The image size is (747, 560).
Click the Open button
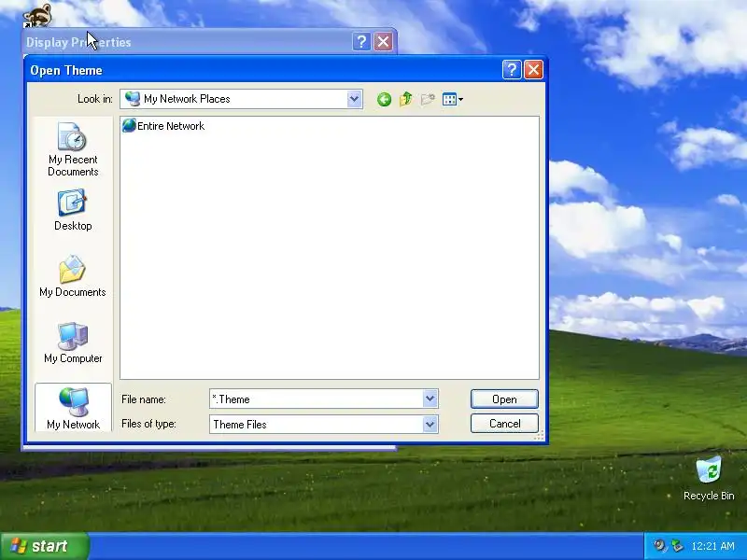504,399
